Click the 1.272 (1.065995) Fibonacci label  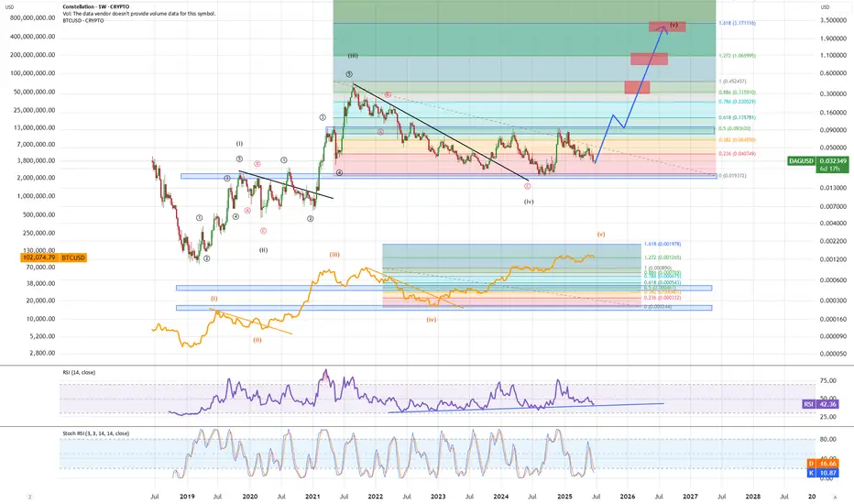coord(737,56)
